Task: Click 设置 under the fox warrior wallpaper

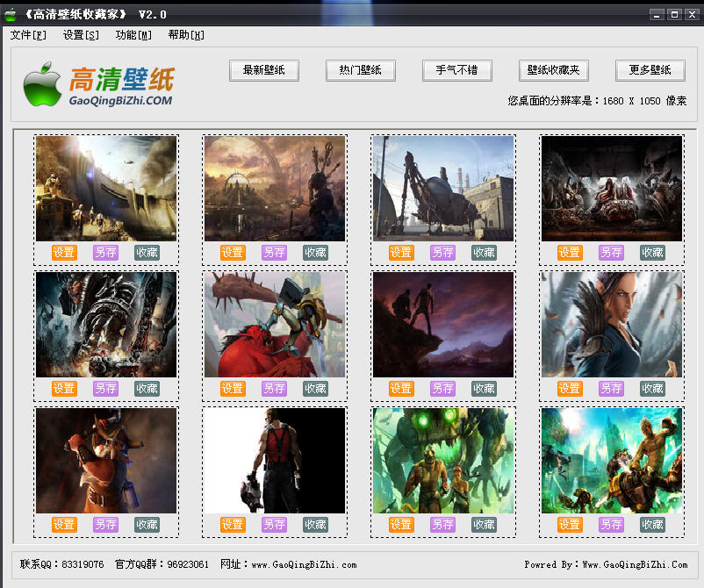Action: coord(64,525)
